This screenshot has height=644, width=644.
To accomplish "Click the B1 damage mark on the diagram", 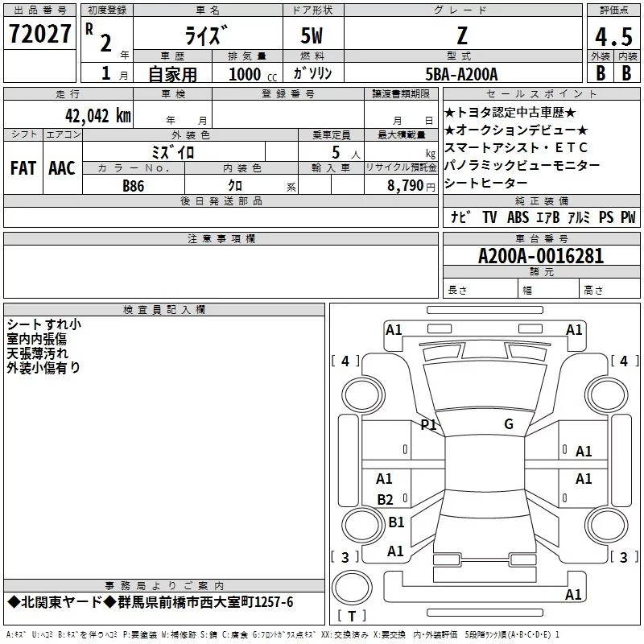I will [x=396, y=522].
